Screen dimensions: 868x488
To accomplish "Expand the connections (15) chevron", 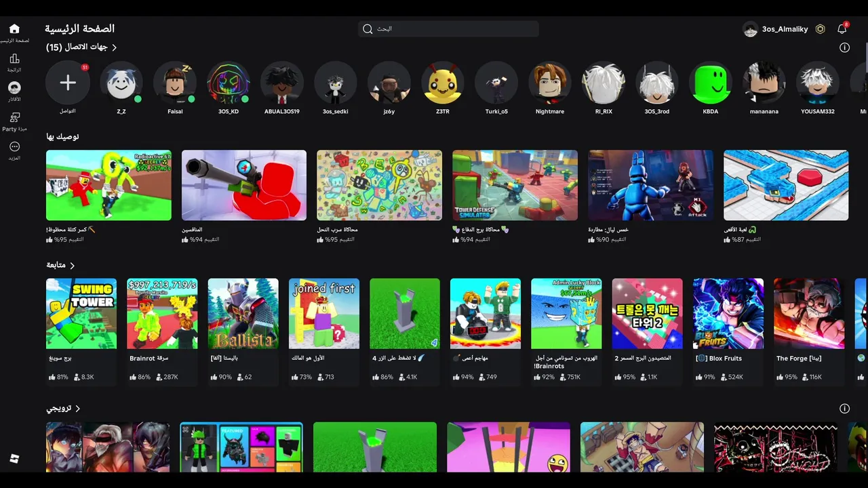I will 115,47.
